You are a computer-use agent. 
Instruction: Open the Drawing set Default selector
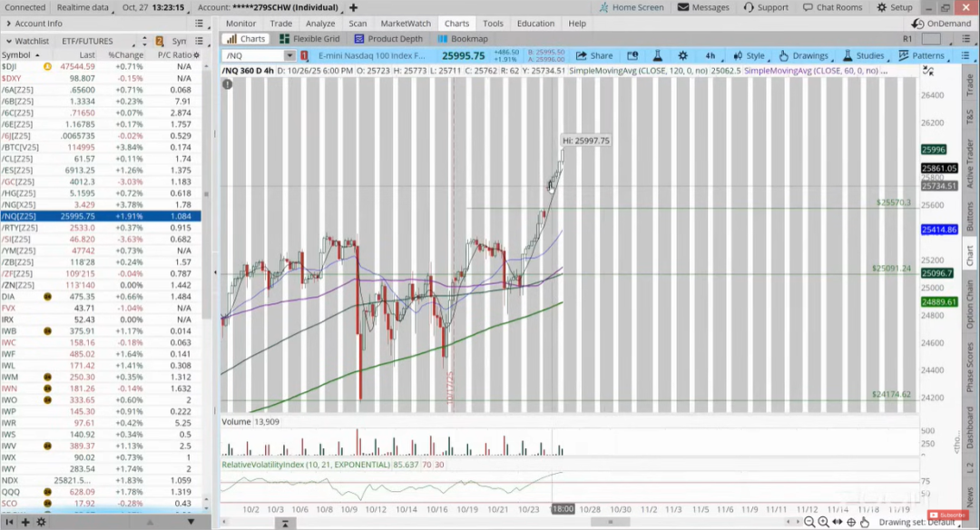(x=917, y=522)
